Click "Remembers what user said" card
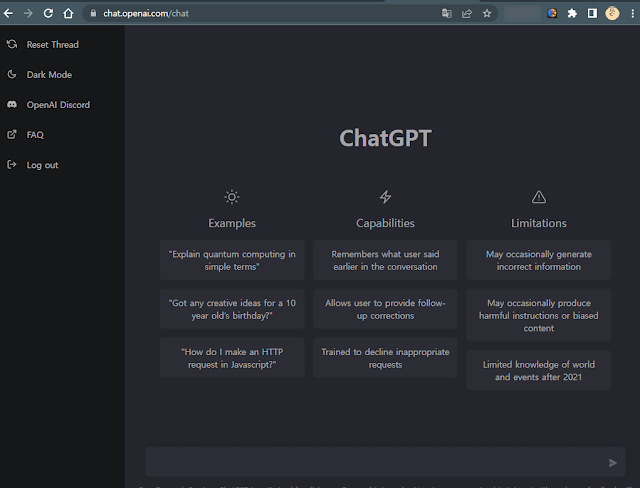640x488 pixels. click(x=385, y=260)
